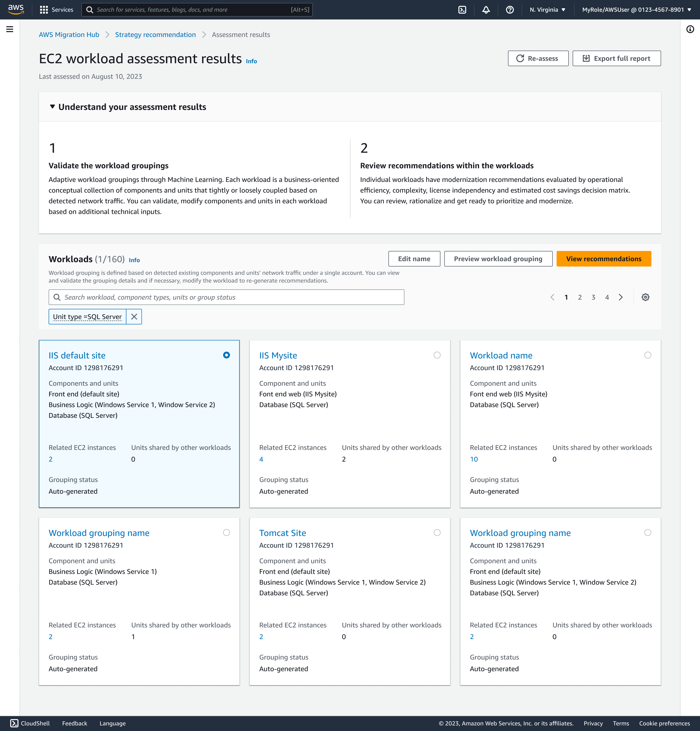This screenshot has height=731, width=700.
Task: Open the N. Virginia region dropdown
Action: pyautogui.click(x=548, y=10)
